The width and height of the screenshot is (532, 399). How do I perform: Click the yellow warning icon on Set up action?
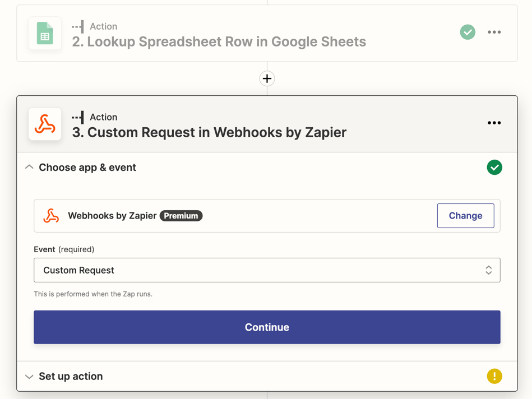494,376
